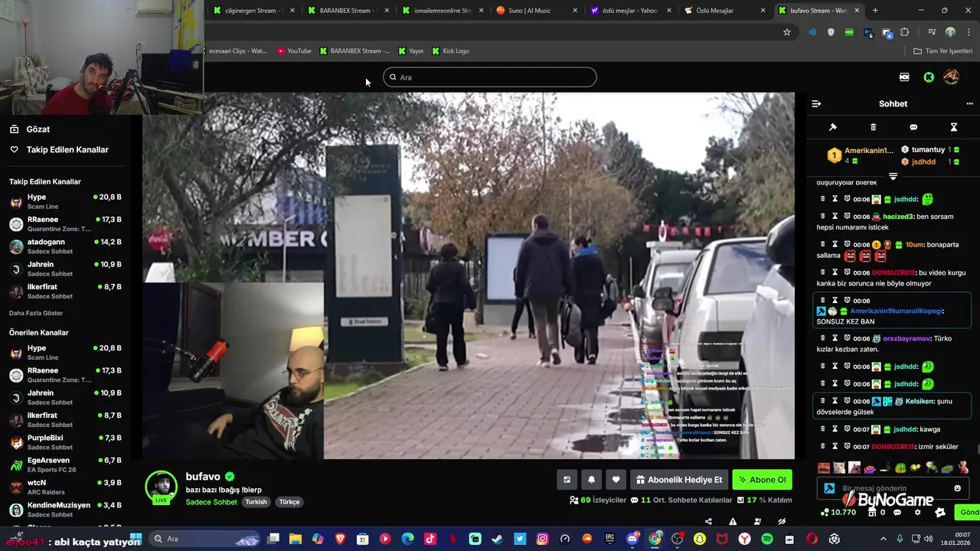The image size is (980, 551).
Task: Open PurpleBixi recommended channel
Action: (65, 442)
